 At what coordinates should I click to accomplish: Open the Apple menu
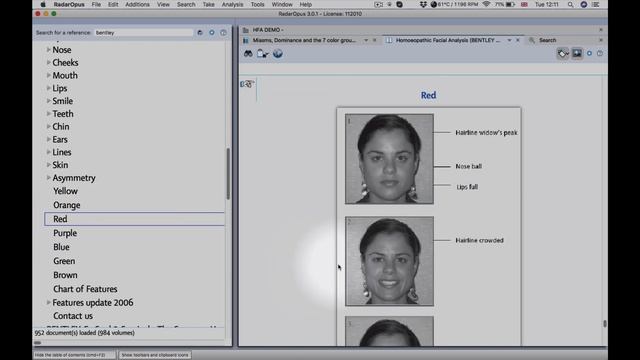pyautogui.click(x=43, y=4)
